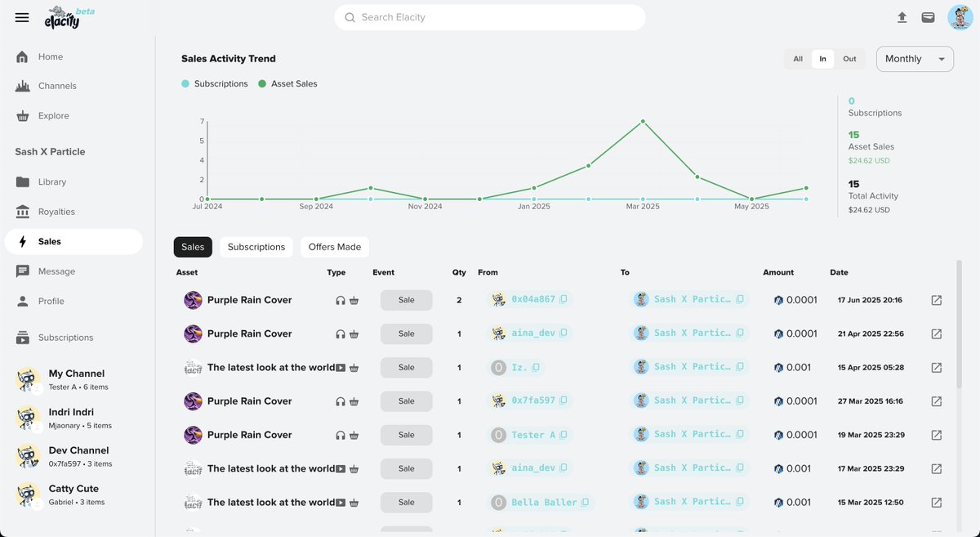Click the sales table scrollbar
The width and height of the screenshot is (980, 537).
[x=959, y=325]
